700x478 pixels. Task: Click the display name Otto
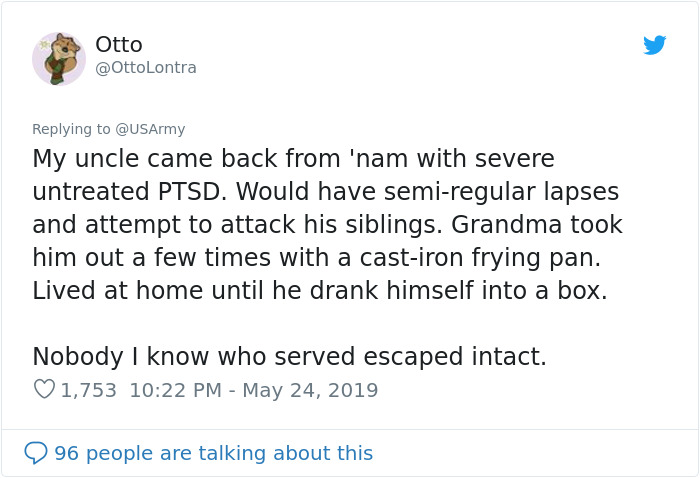pos(119,45)
